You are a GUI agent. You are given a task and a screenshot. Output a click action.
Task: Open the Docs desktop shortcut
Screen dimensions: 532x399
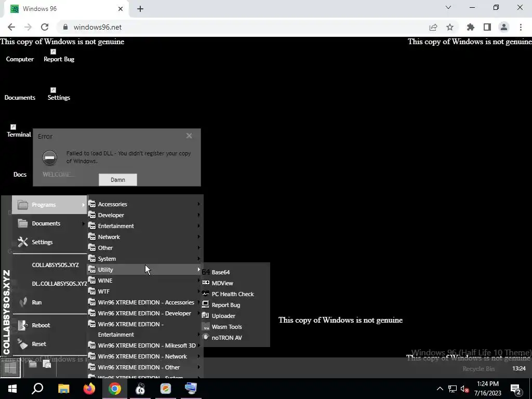click(x=20, y=175)
